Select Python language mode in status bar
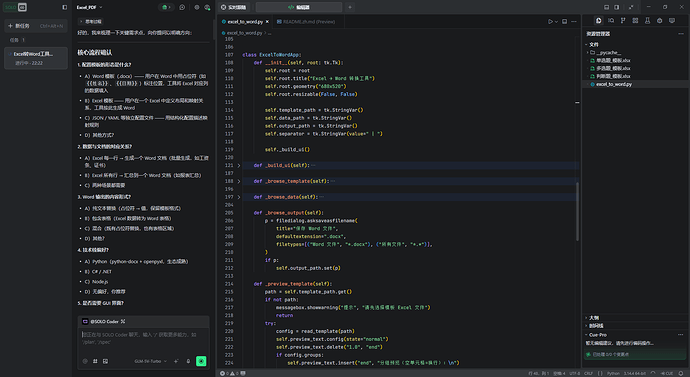Viewport: 690px width, 377px height. point(613,373)
